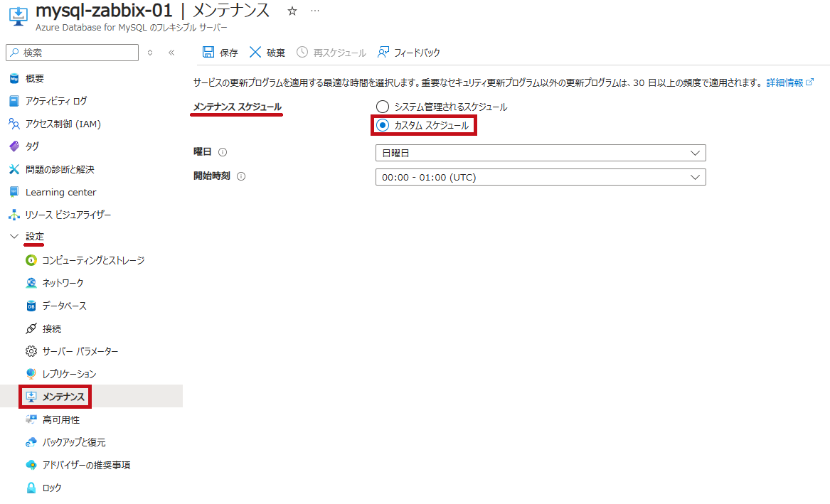The width and height of the screenshot is (830, 504).
Task: Open the 詳細情報 link
Action: point(789,82)
